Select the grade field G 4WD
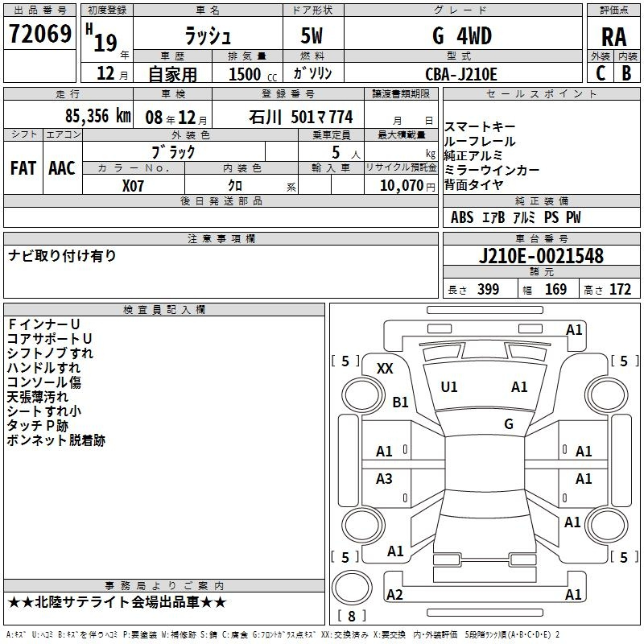644x644 pixels. click(x=461, y=36)
